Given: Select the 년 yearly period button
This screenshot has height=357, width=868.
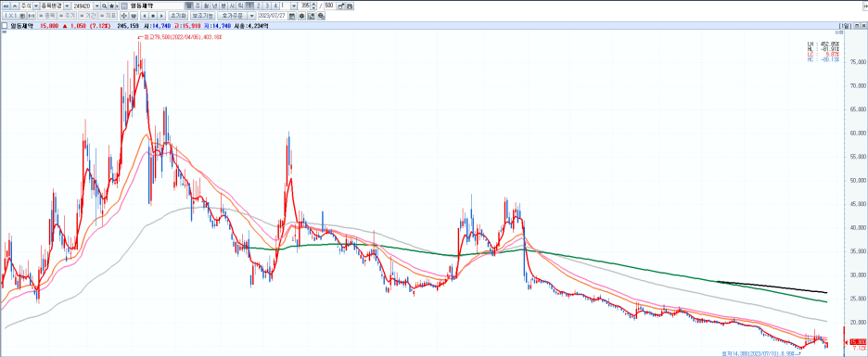Looking at the screenshot, I should tap(215, 6).
